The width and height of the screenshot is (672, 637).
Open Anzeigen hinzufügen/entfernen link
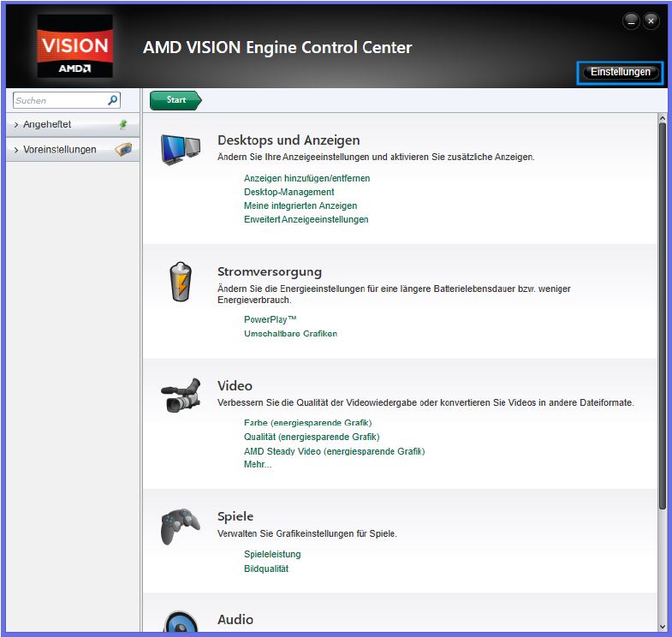point(306,178)
